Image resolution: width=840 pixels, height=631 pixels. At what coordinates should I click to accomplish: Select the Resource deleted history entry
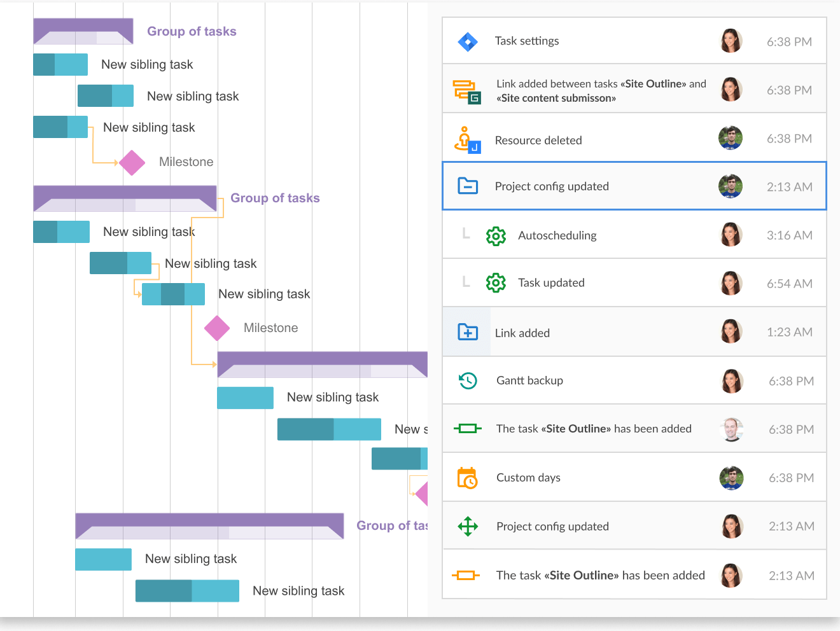[x=634, y=138]
